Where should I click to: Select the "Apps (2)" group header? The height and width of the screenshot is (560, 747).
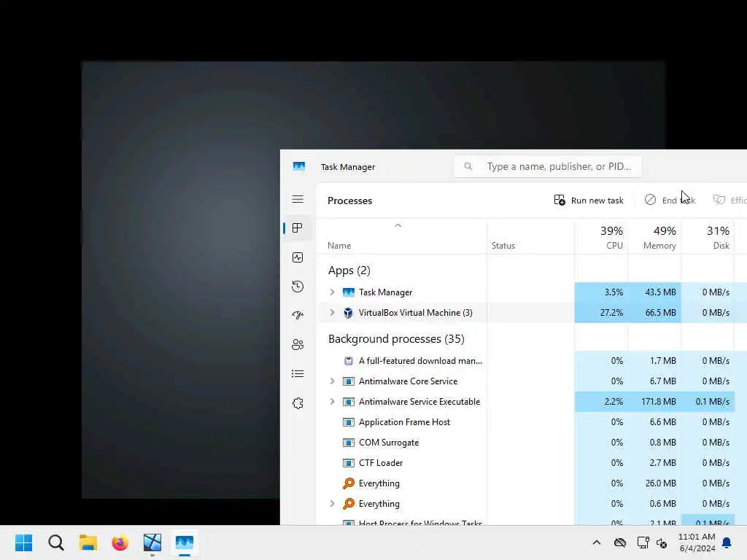click(x=349, y=271)
